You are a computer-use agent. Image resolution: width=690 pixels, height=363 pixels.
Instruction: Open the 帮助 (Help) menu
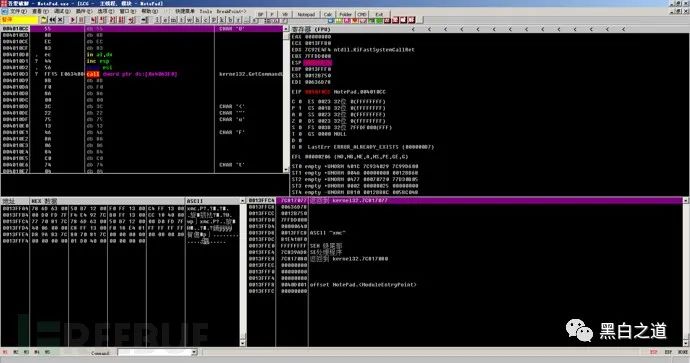click(150, 11)
